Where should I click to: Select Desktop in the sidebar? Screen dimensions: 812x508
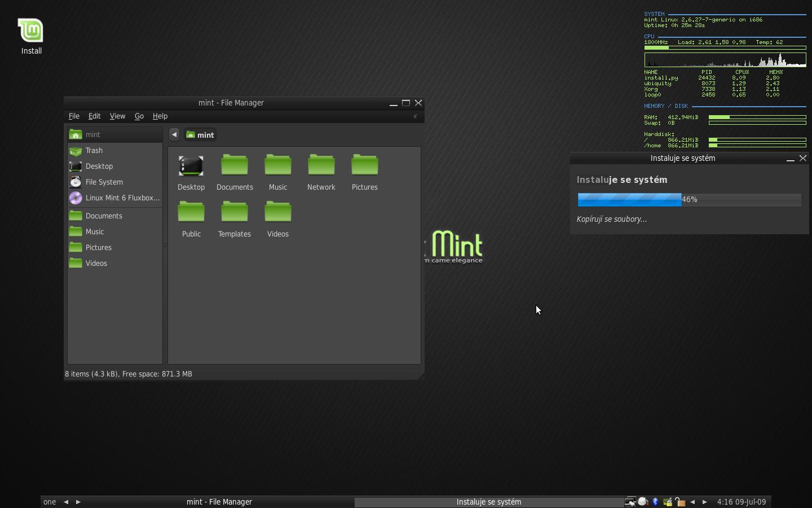coord(115,166)
